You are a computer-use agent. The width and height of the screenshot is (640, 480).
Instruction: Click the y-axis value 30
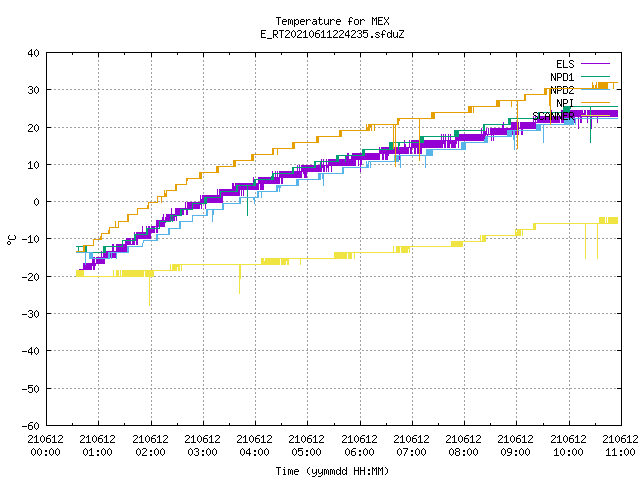(33, 90)
